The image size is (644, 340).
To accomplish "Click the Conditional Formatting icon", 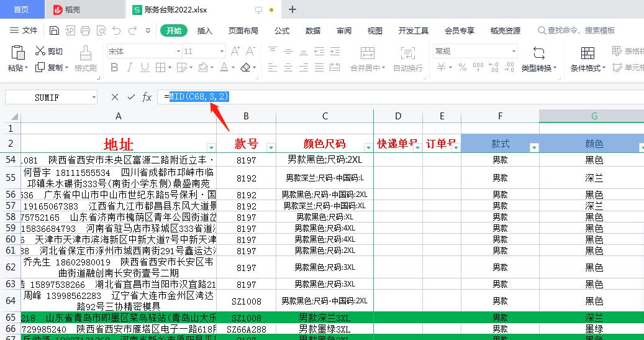I will pyautogui.click(x=587, y=53).
